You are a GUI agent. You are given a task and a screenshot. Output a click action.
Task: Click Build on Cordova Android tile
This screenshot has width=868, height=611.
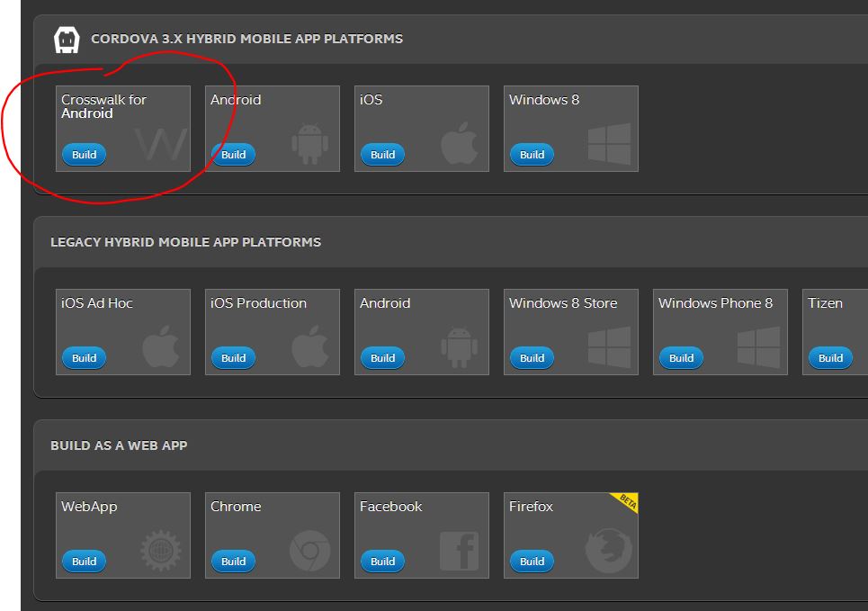233,155
